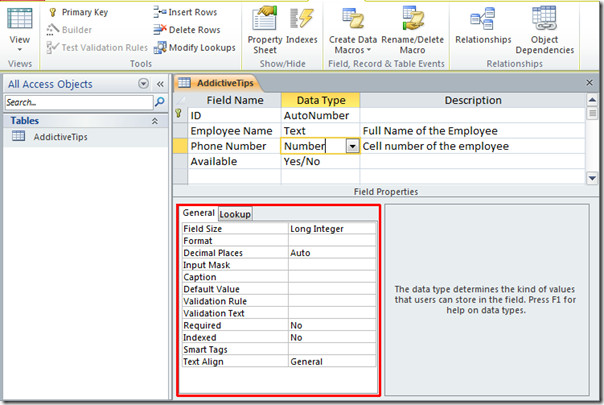Click the Primary Key icon
This screenshot has width=604, height=405.
click(52, 12)
